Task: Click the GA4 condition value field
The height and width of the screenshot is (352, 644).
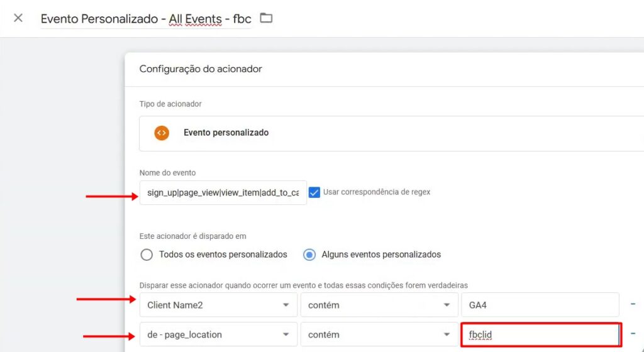Action: pos(540,305)
